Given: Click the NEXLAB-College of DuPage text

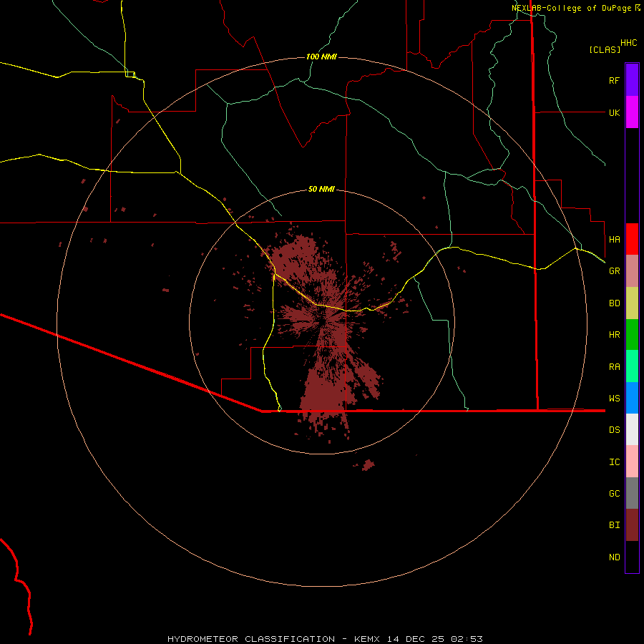Looking at the screenshot, I should tap(572, 8).
